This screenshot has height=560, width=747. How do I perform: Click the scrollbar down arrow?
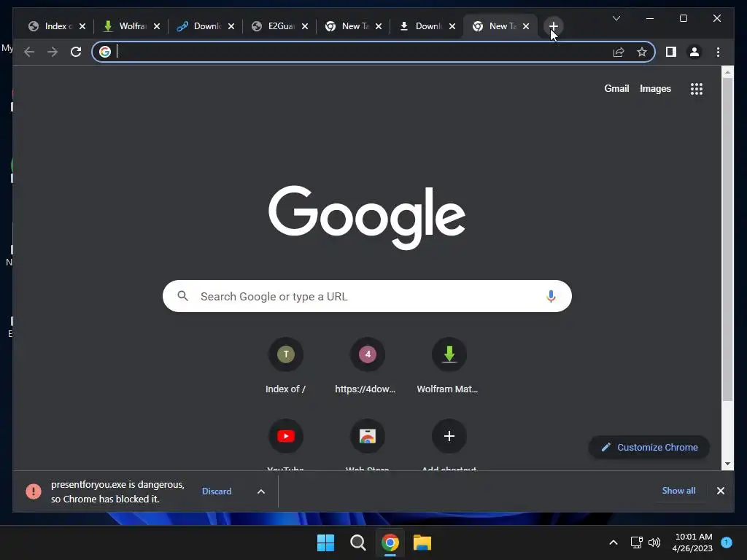pos(727,464)
